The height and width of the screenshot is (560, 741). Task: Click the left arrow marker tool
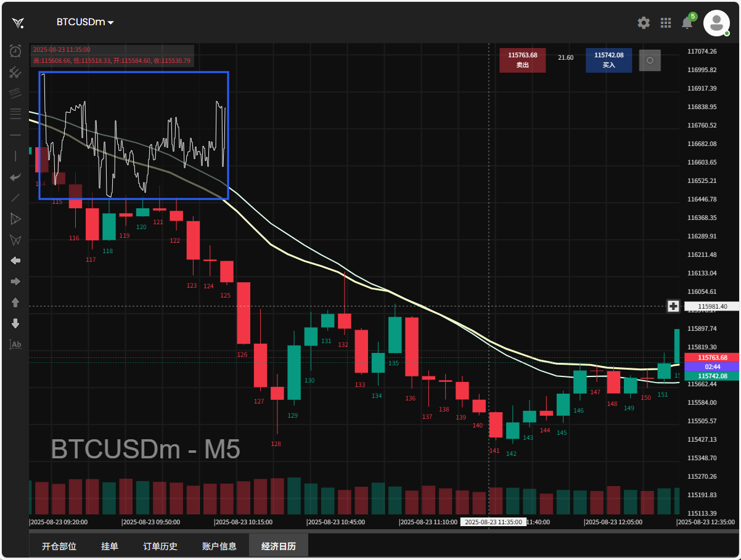coord(15,261)
